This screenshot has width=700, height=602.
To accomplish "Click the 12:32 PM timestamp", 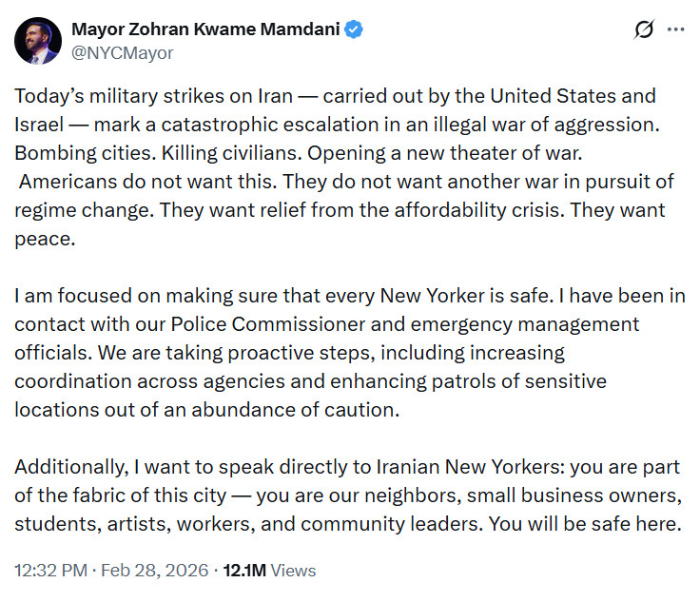I will 52,571.
